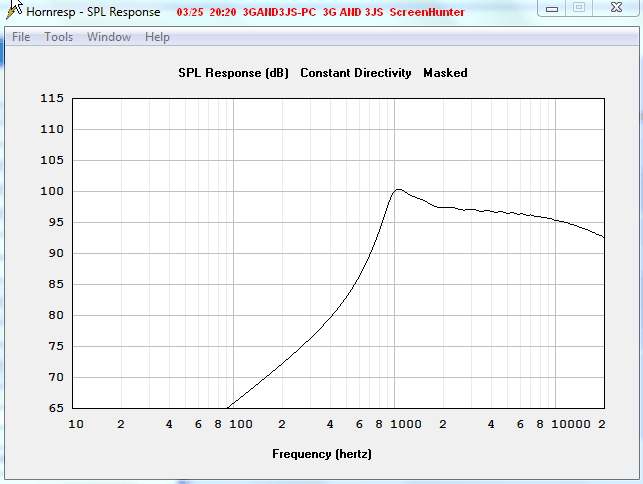Screen dimensions: 643x484
Task: Click the 85 dB axis value
Action: tap(56, 284)
